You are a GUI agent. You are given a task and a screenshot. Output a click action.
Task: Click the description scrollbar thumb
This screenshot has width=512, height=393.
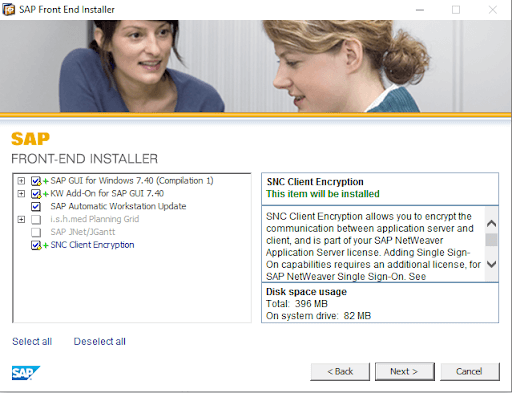click(491, 240)
